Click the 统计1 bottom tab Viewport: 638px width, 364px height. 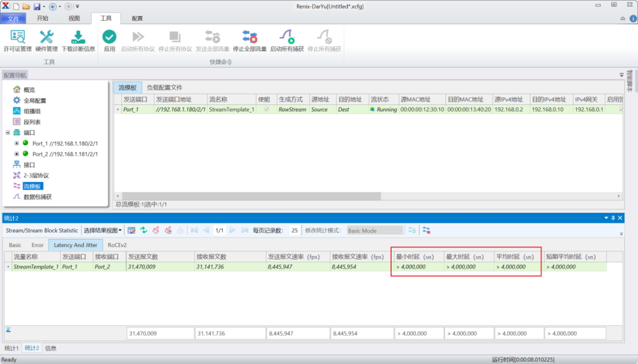11,348
